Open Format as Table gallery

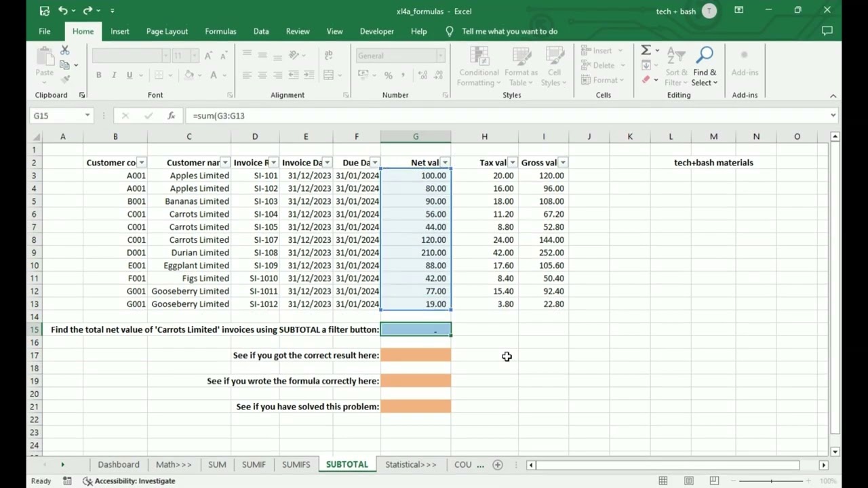pos(521,67)
